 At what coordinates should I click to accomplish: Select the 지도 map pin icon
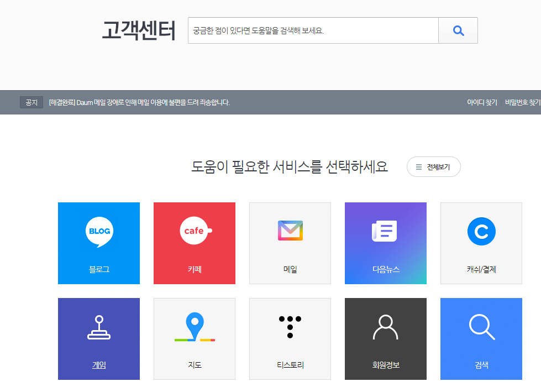coord(194,326)
